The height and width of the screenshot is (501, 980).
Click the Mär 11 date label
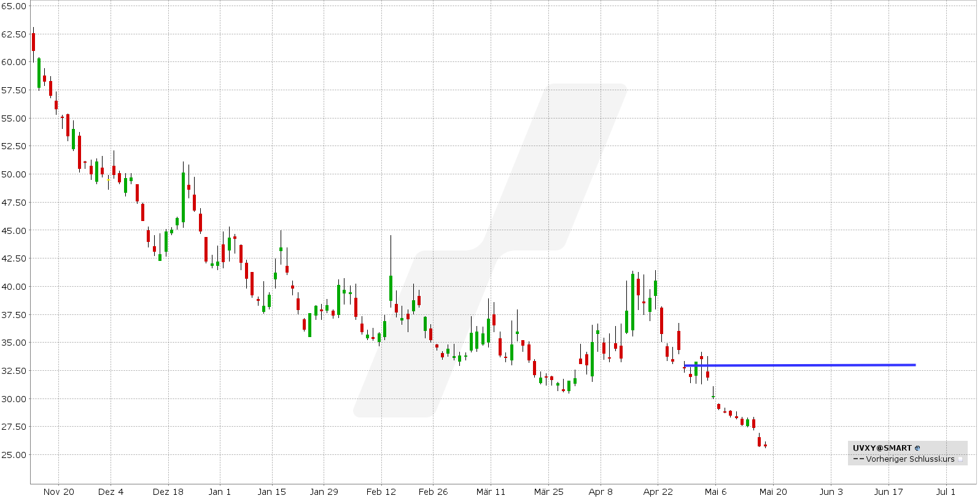(x=491, y=492)
